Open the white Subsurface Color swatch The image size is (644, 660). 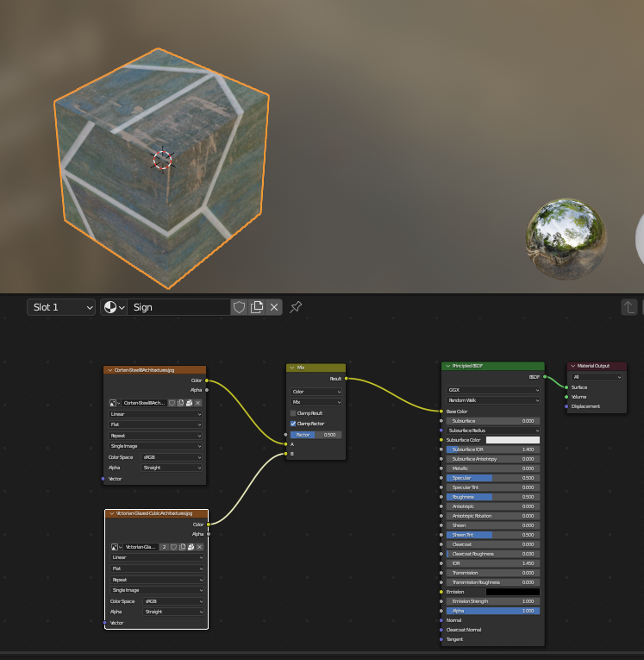click(513, 440)
